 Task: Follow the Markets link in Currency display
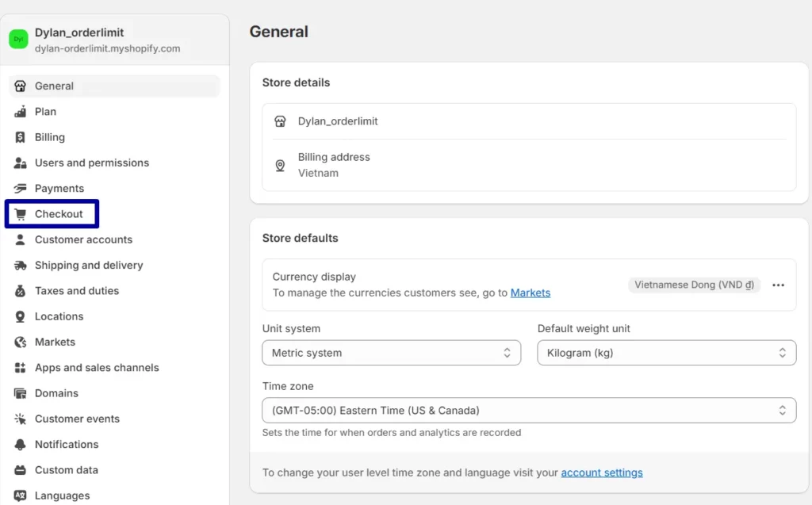click(x=530, y=293)
